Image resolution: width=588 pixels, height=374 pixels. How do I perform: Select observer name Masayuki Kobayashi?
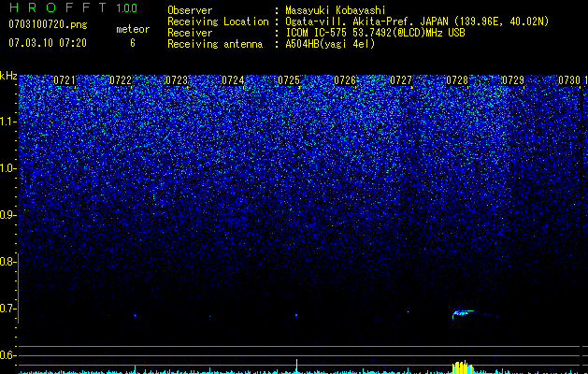point(336,10)
